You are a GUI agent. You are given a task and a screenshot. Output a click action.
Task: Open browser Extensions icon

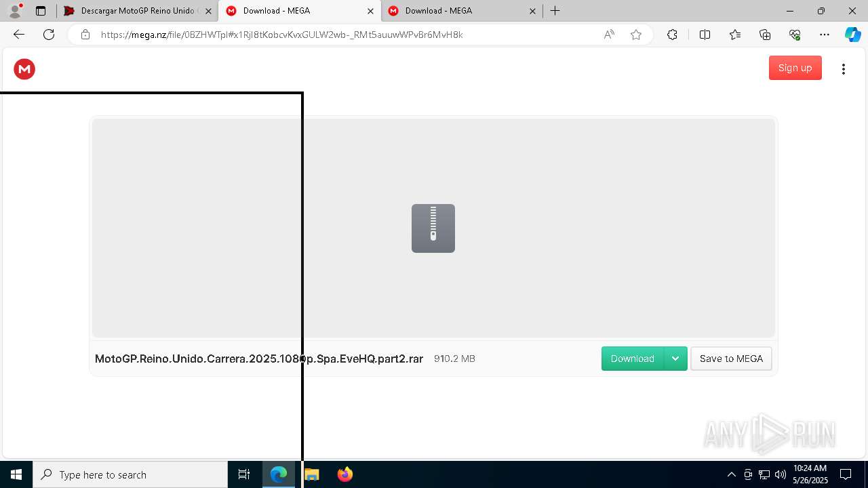pos(672,35)
